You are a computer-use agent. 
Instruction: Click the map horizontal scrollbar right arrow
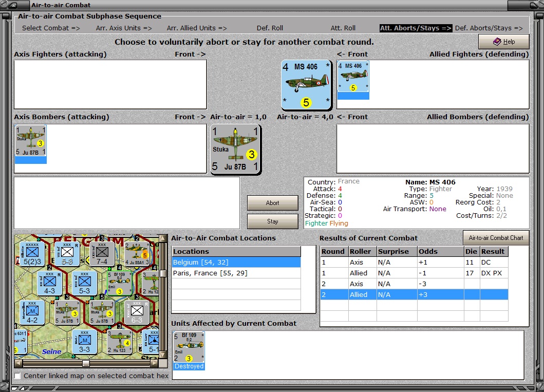point(155,363)
